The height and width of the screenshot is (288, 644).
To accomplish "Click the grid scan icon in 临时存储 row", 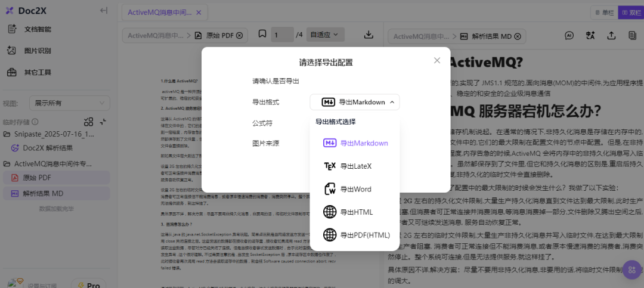I will coord(88,122).
